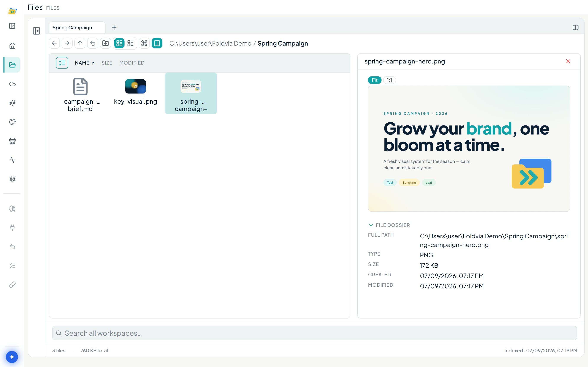Add a new tab
The width and height of the screenshot is (588, 367).
(x=114, y=27)
